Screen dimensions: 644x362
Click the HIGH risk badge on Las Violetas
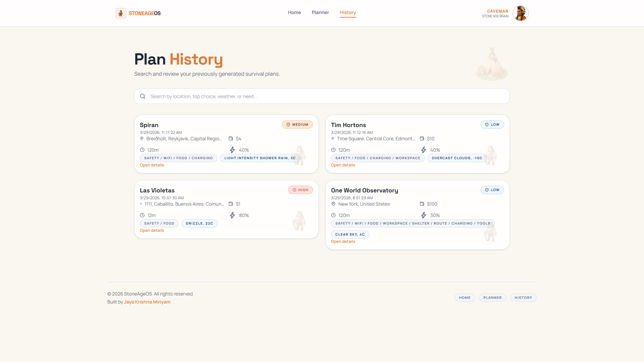(300, 190)
